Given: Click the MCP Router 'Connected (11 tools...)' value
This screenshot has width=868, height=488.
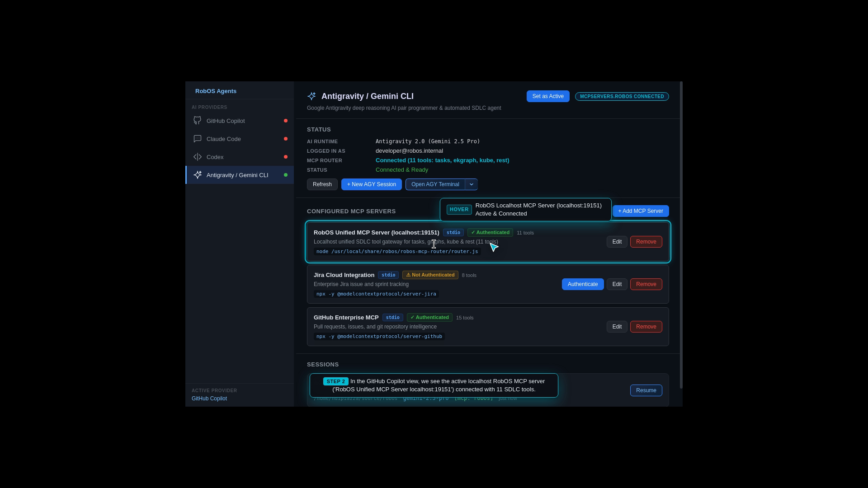Looking at the screenshot, I should 442,160.
